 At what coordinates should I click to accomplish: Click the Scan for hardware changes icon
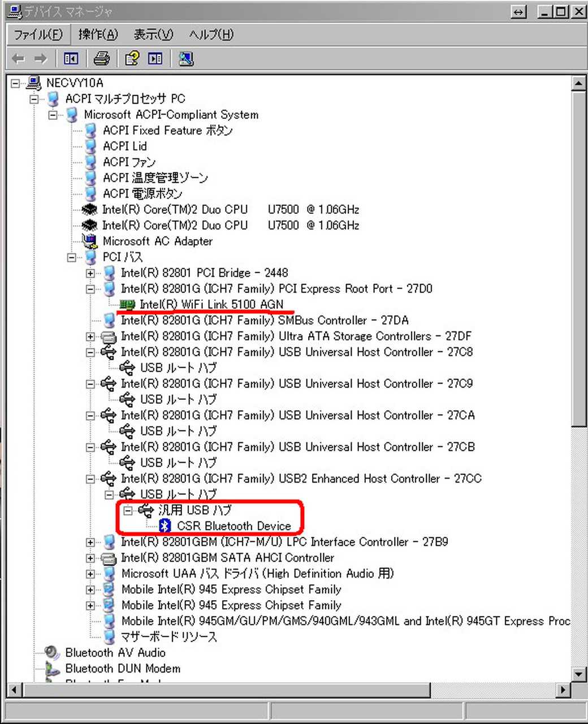pos(186,58)
